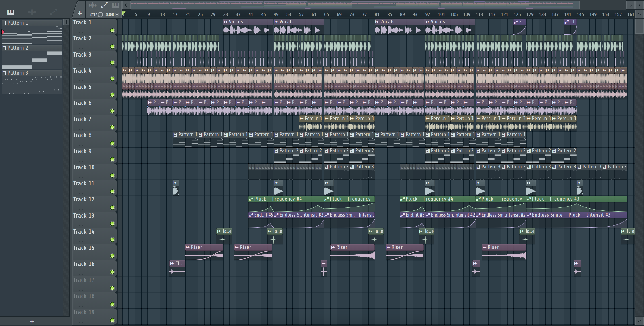Screen dimensions: 644x326
Task: Select the first Pattern 2 clip on Track 9
Action: [x=286, y=156]
